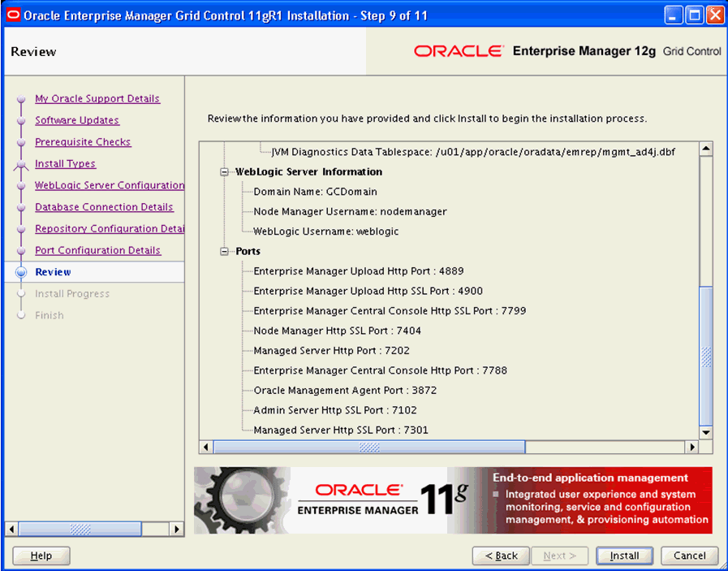Screen dimensions: 728x571
Task: Click review pane scroll right arrow
Action: click(692, 448)
